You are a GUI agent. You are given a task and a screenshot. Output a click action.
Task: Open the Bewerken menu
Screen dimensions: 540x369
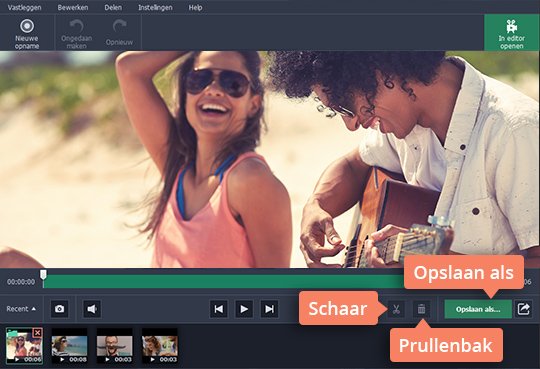click(73, 7)
